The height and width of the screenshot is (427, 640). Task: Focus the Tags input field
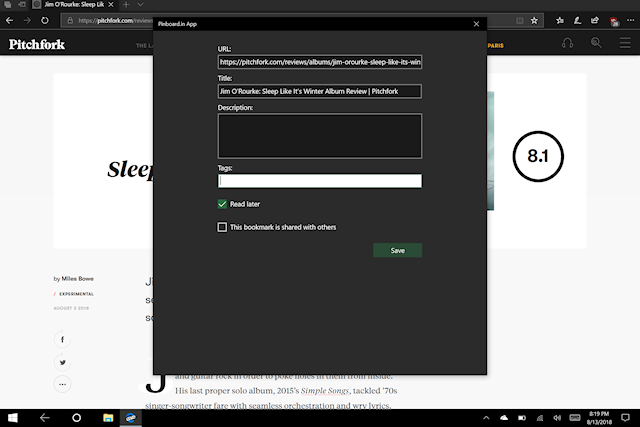point(320,181)
